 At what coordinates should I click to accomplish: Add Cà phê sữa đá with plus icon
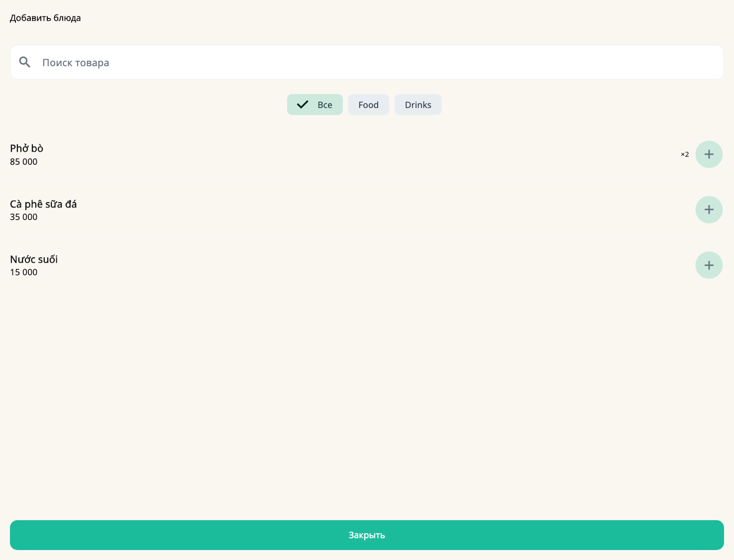tap(709, 210)
